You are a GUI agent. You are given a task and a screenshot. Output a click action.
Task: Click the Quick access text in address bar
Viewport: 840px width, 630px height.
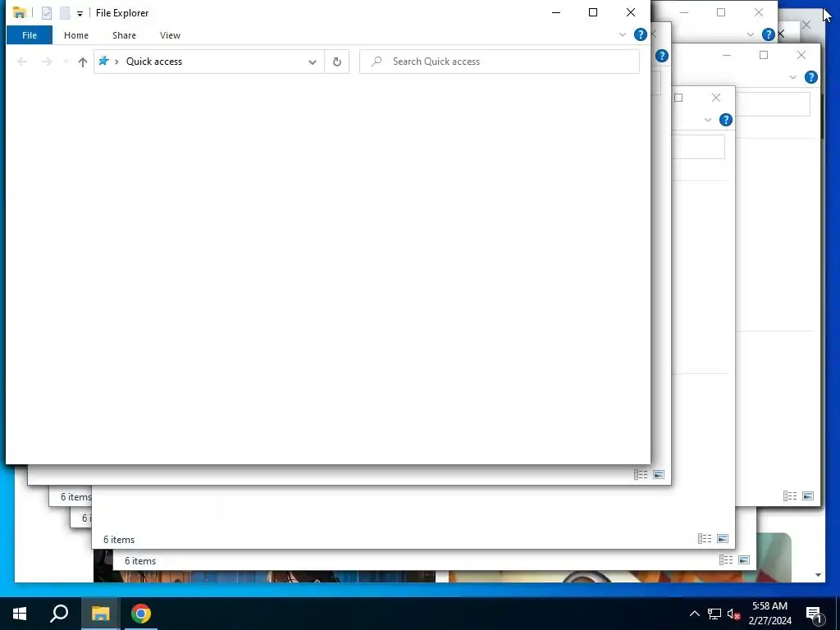pos(153,62)
